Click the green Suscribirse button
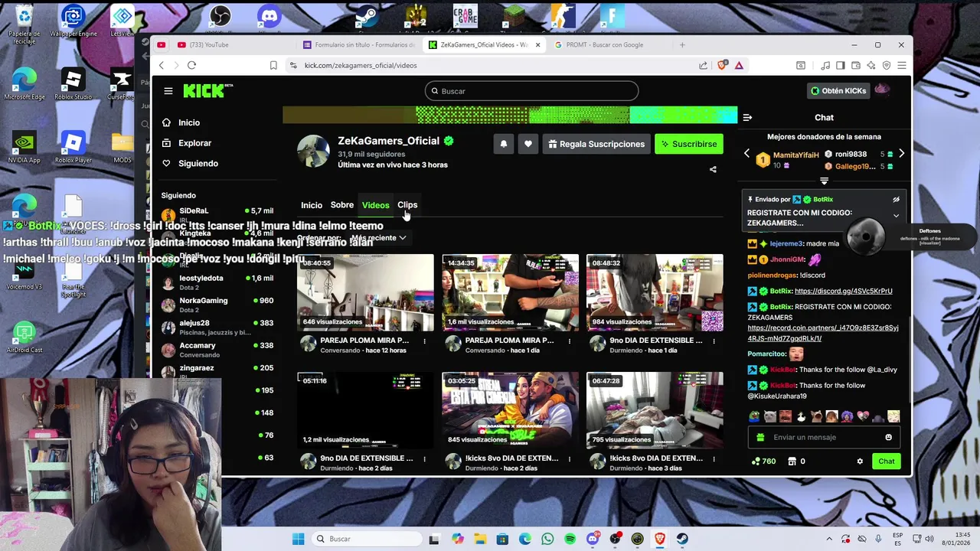This screenshot has width=980, height=551. point(689,144)
